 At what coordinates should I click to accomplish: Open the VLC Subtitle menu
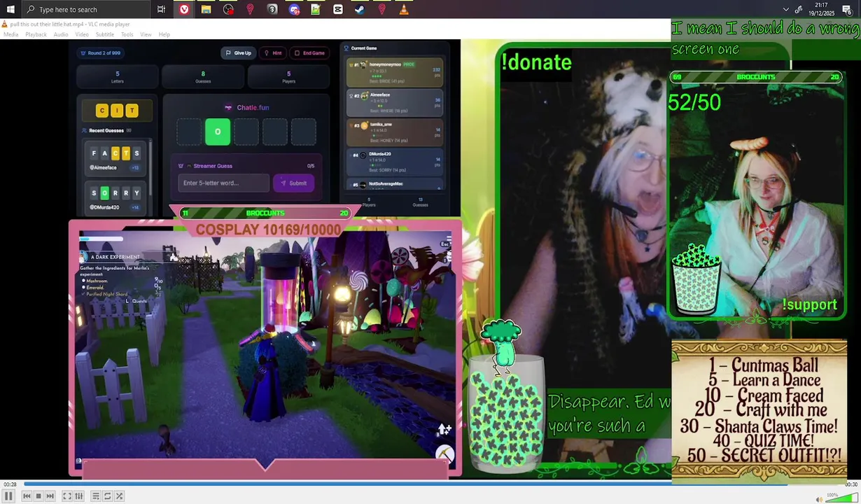[x=105, y=34]
